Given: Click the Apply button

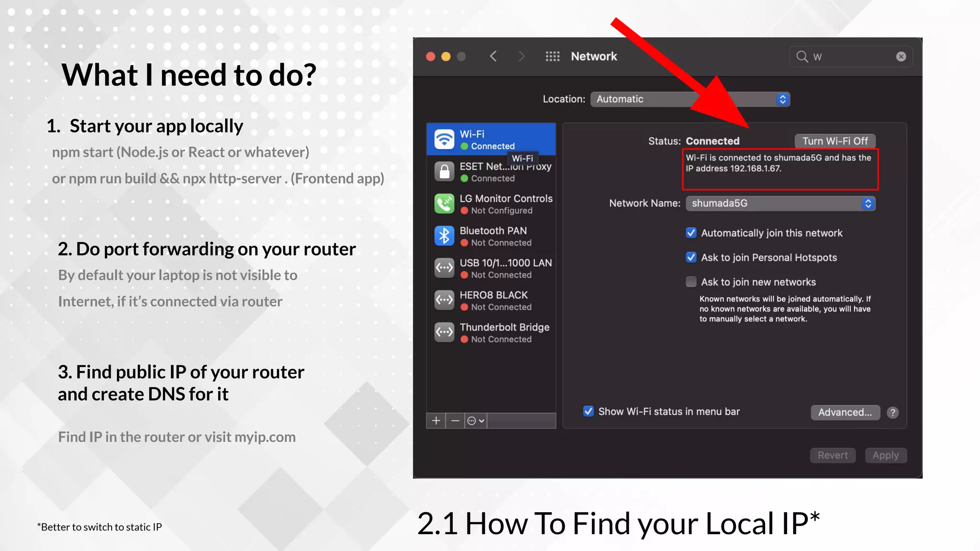Looking at the screenshot, I should 886,455.
